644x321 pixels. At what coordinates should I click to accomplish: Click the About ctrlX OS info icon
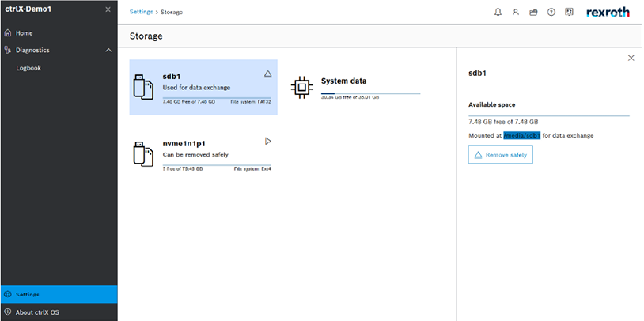[7, 312]
